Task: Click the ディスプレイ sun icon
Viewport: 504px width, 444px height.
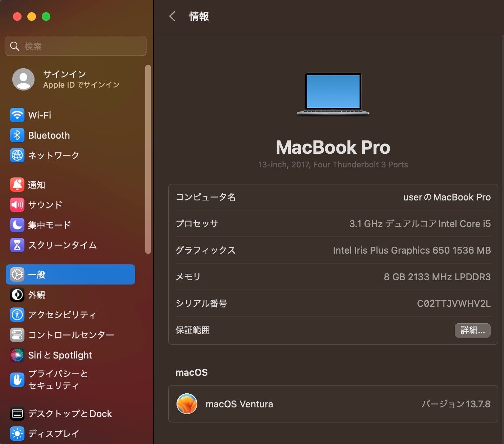Action: [x=17, y=434]
